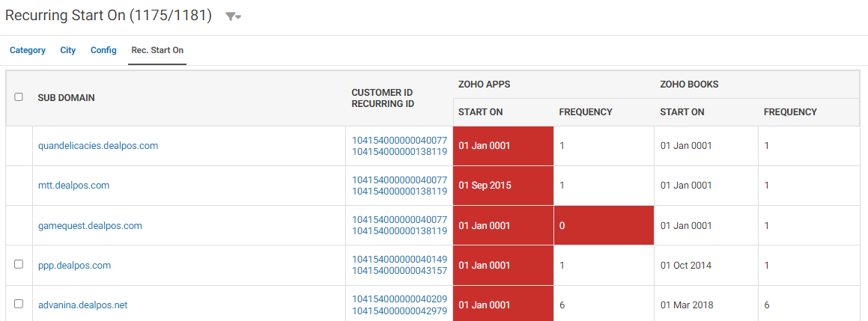868x321 pixels.
Task: Open mtt.dealpos.com subdomain link
Action: pos(73,186)
